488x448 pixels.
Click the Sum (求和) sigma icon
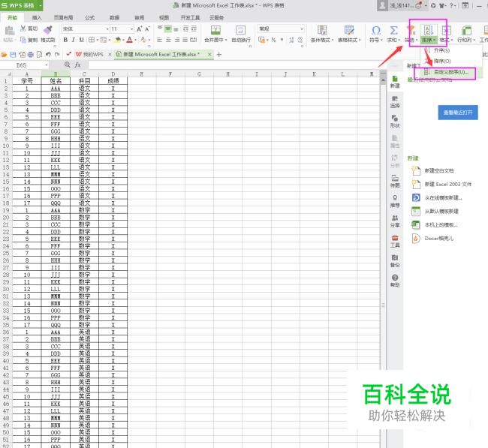pyautogui.click(x=393, y=31)
